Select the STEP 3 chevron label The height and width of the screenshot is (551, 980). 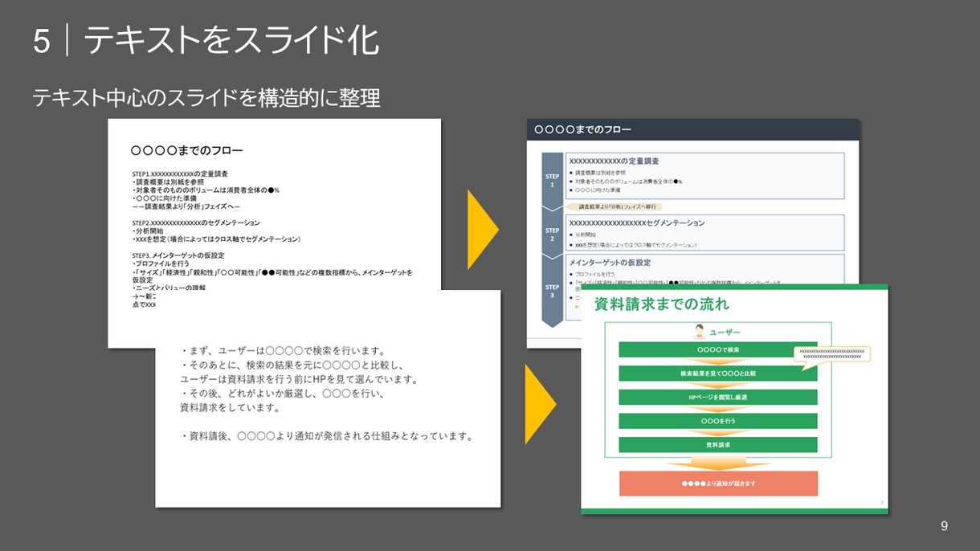click(x=552, y=291)
